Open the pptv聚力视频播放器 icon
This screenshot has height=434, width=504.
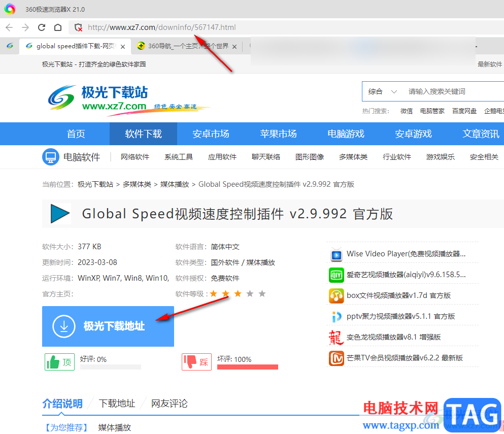pos(336,317)
